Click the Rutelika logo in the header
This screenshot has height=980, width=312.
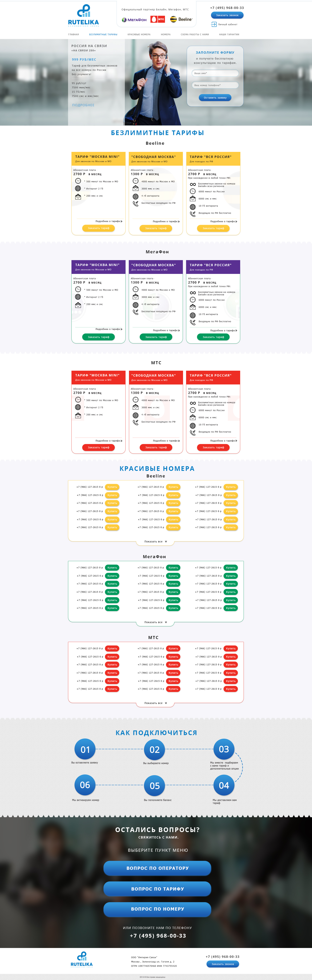[83, 16]
